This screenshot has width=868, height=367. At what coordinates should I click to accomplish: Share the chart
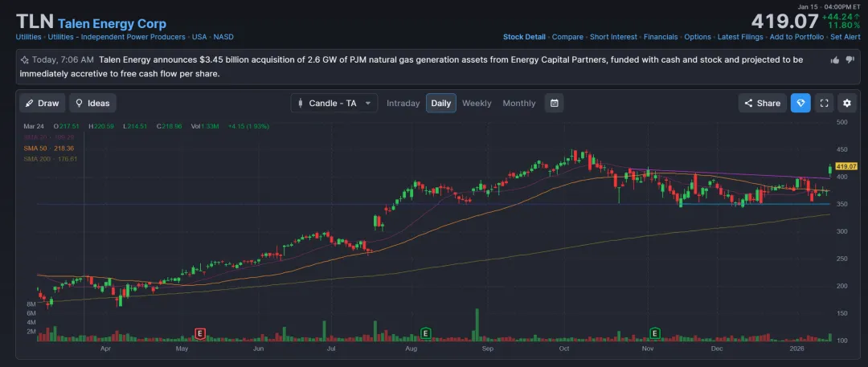(762, 103)
